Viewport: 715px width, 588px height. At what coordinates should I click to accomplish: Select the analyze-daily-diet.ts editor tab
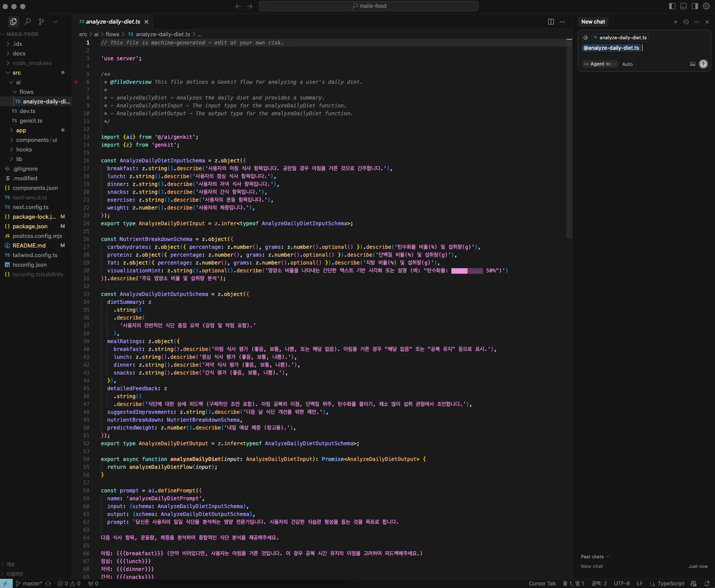click(113, 22)
